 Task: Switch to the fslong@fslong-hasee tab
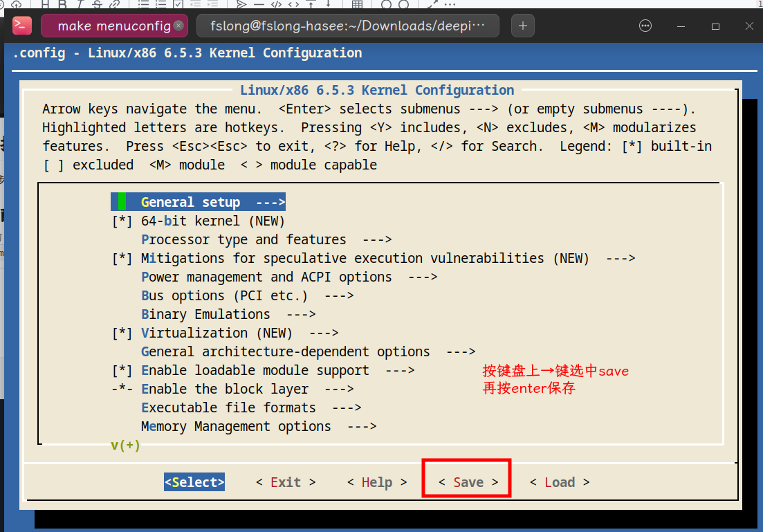tap(347, 26)
